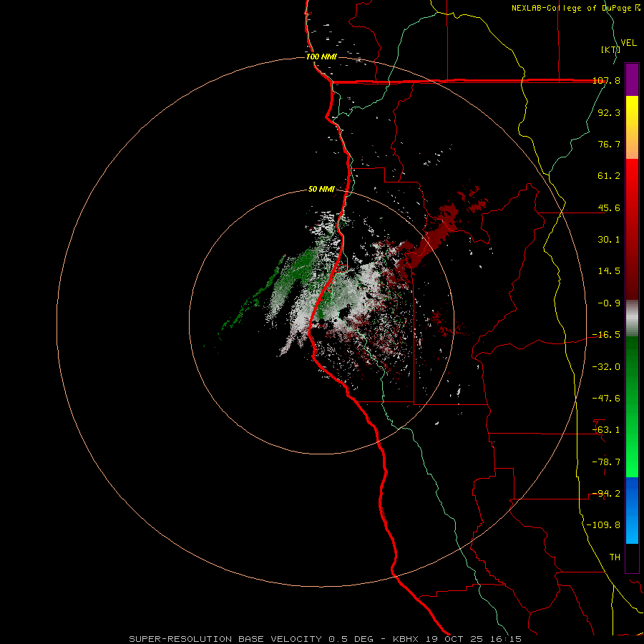The image size is (644, 644).
Task: Click the 30.1 legend value
Action: tap(609, 240)
